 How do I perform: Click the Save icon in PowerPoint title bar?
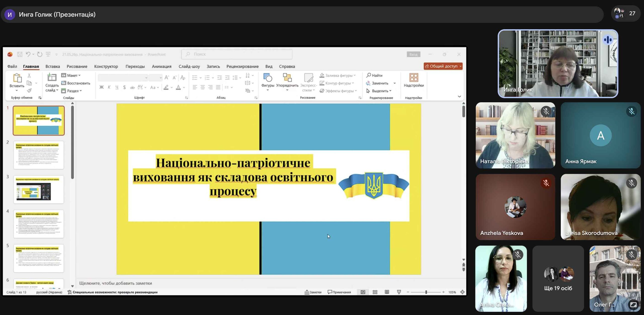pyautogui.click(x=20, y=54)
